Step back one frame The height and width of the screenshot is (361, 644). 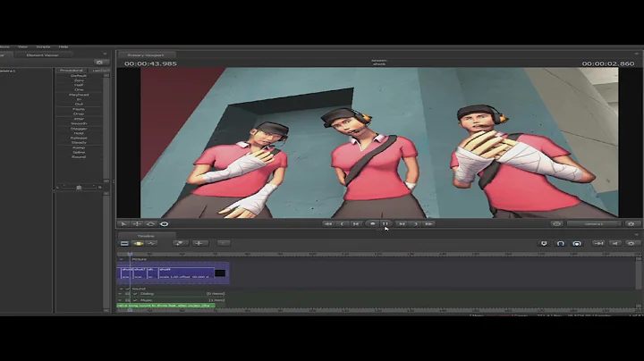pos(356,224)
